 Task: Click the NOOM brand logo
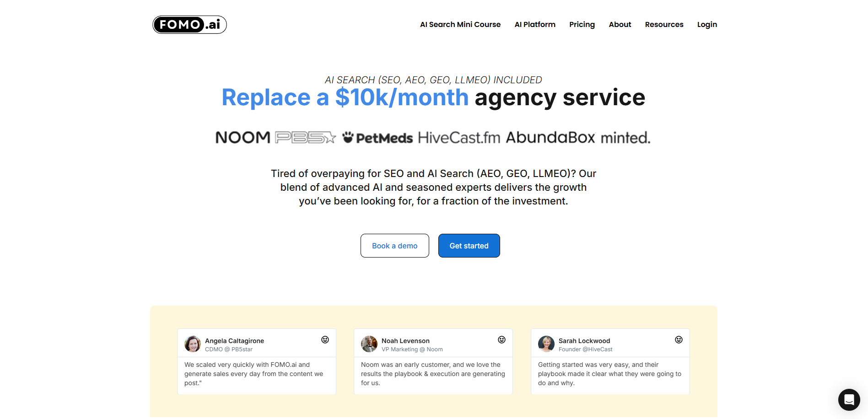coord(243,137)
